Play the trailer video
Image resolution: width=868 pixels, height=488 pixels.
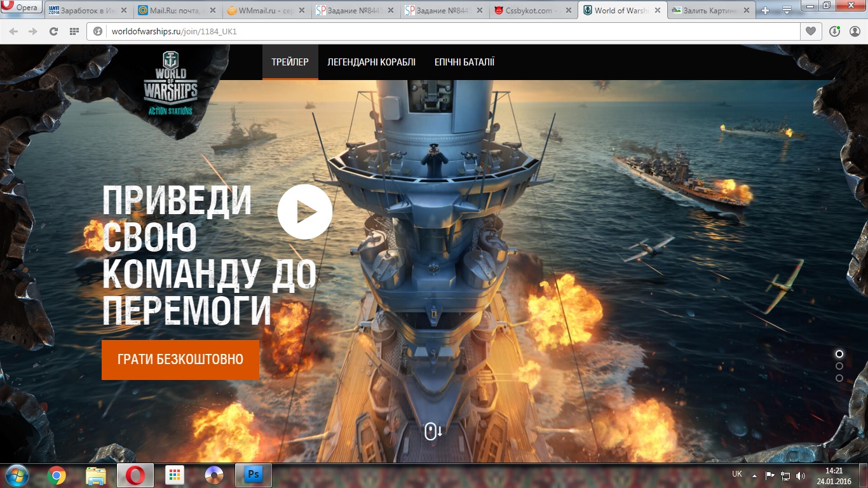(305, 212)
